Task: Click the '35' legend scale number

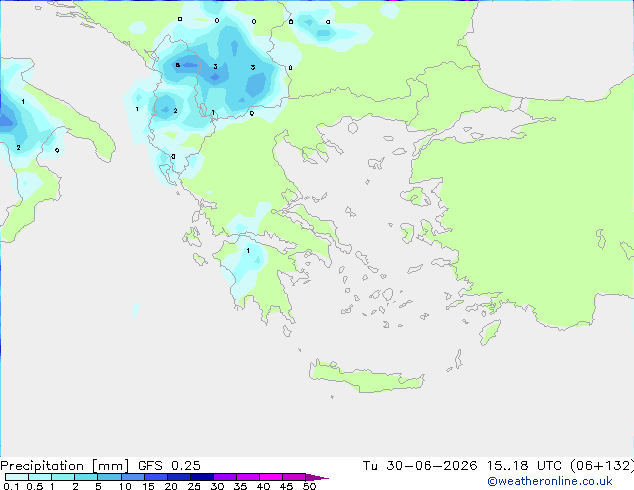Action: 240,486
